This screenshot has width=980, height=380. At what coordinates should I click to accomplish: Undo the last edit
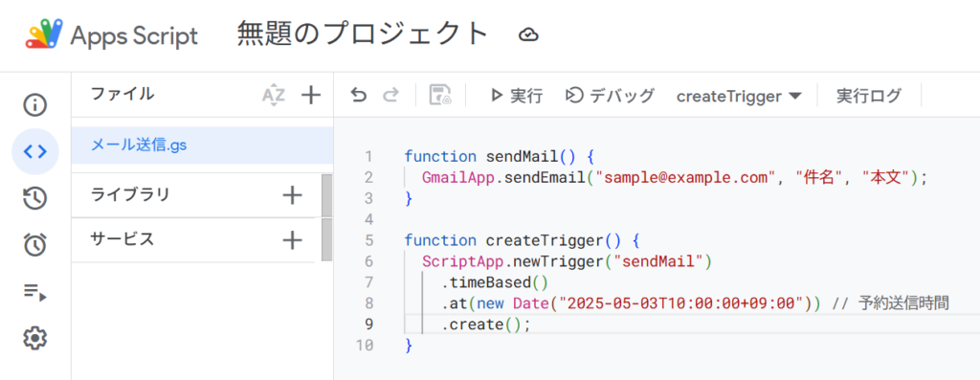359,96
